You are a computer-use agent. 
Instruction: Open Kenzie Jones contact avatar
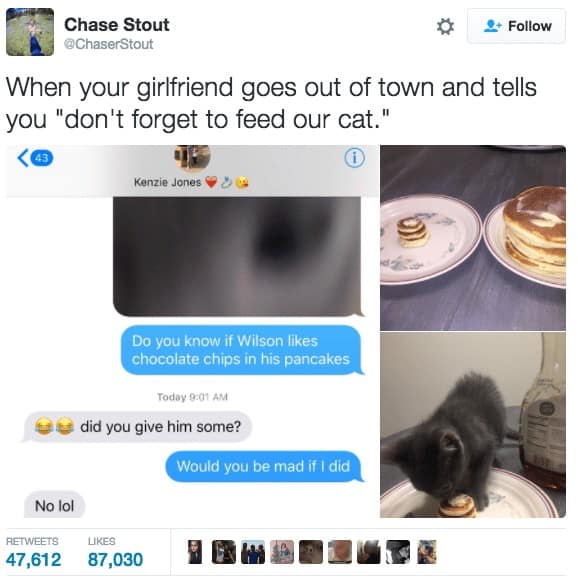coord(193,157)
